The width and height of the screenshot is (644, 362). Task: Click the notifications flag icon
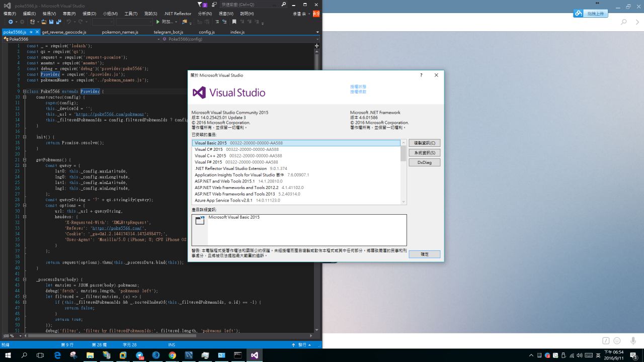200,5
